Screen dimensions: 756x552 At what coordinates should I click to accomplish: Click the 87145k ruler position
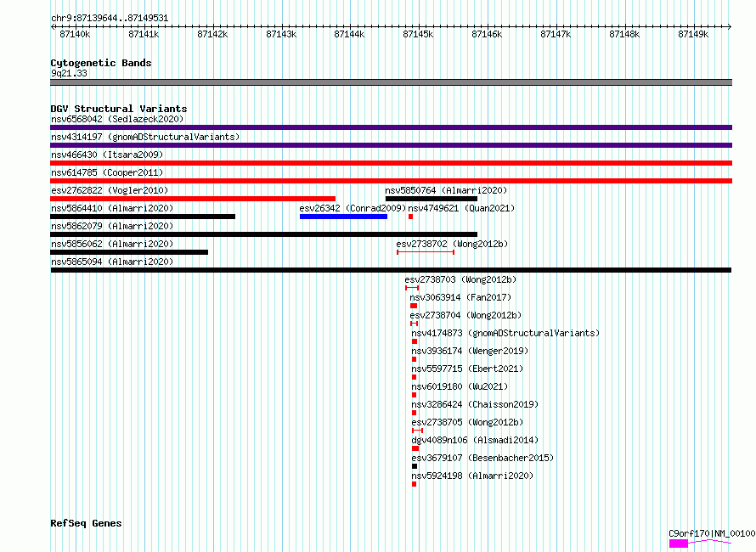(x=418, y=34)
